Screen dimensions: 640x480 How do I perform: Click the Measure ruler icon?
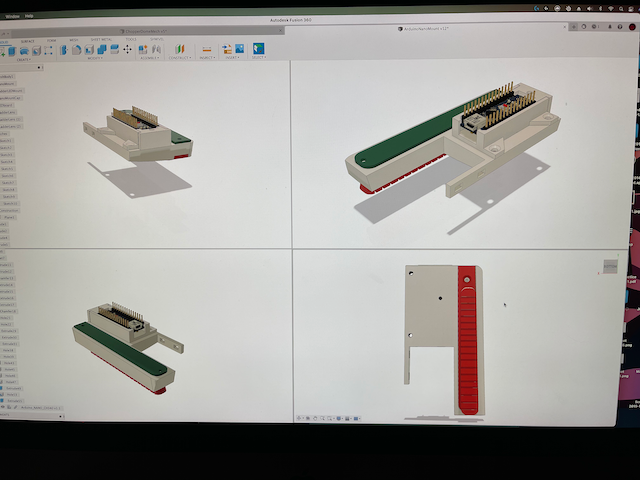[207, 49]
